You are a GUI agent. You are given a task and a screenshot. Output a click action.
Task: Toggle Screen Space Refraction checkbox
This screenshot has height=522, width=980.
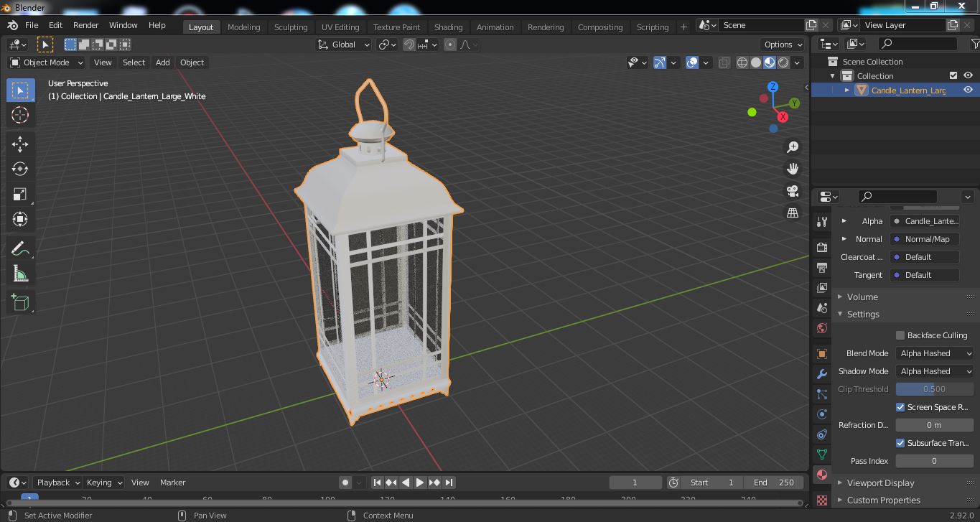tap(900, 407)
